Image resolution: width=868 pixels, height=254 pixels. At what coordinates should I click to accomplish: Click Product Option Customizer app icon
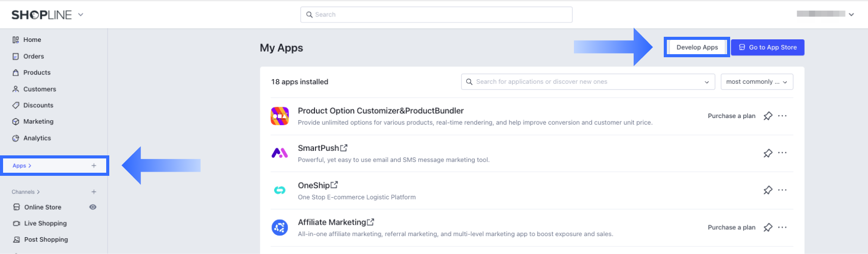click(x=280, y=116)
